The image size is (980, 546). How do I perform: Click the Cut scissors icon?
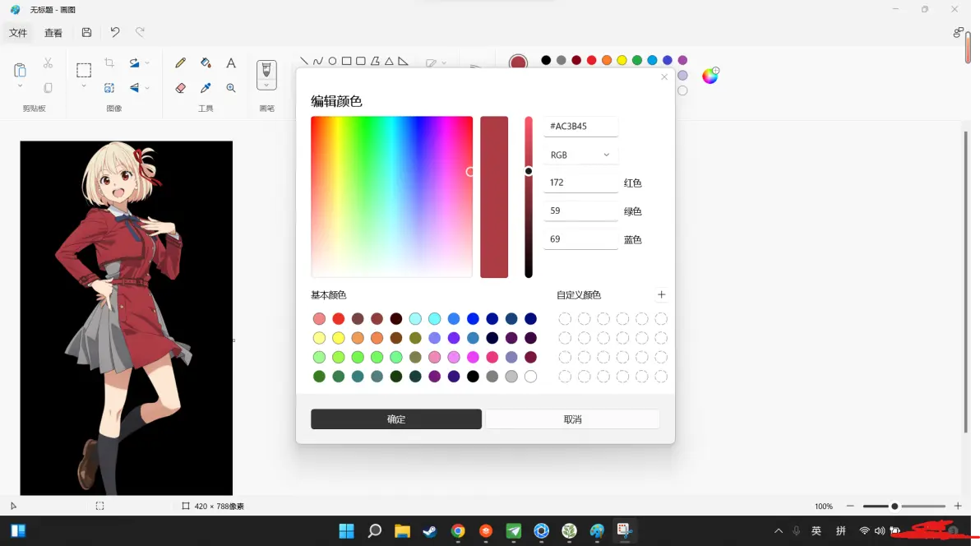[x=48, y=63]
